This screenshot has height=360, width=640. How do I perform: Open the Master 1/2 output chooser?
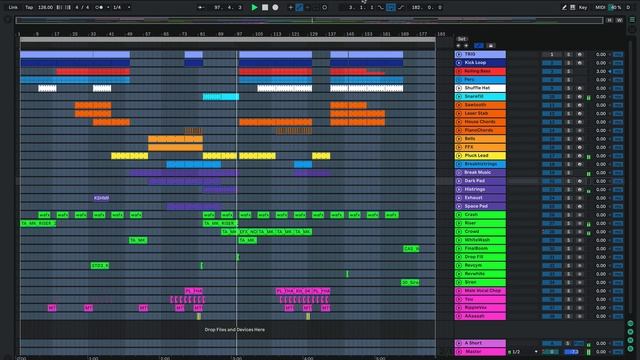pos(523,351)
